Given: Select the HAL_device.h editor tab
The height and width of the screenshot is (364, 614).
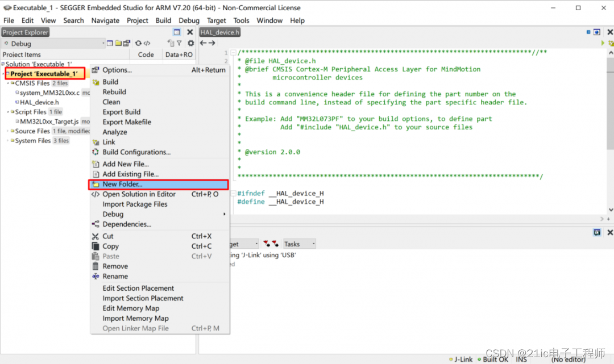Looking at the screenshot, I should pos(219,32).
